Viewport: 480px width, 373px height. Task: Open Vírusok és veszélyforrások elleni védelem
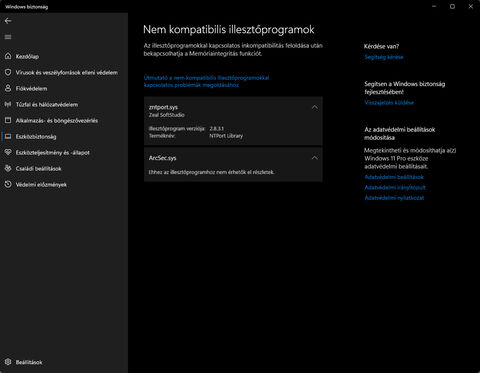(64, 72)
